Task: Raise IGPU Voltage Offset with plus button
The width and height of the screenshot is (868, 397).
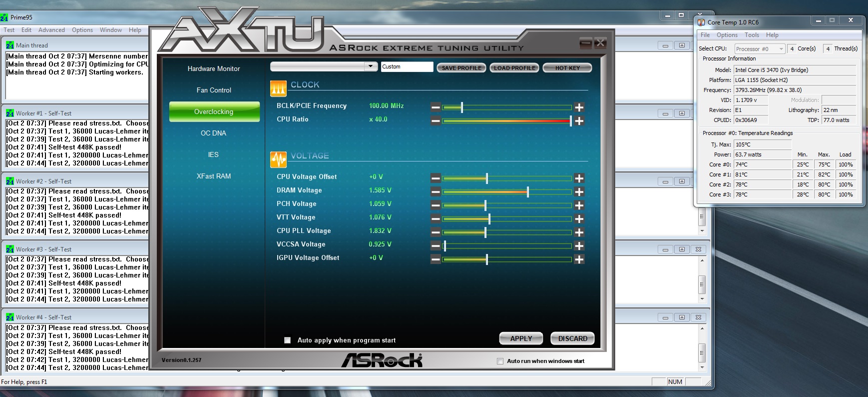Action: pos(579,259)
